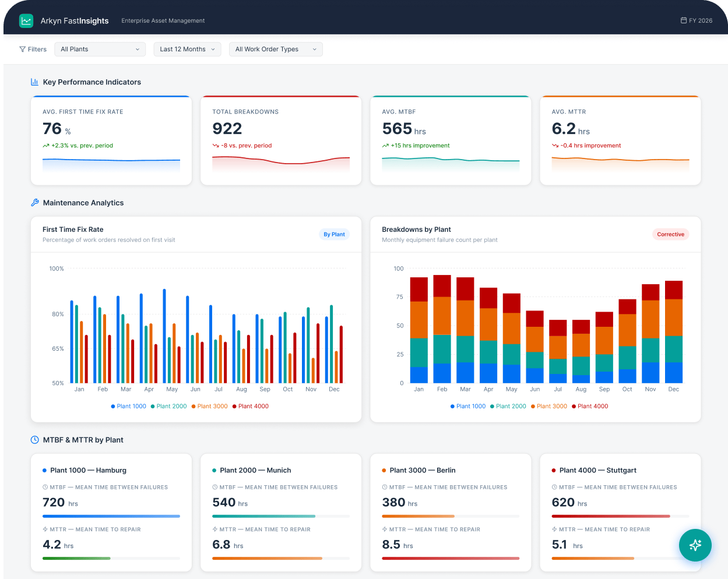Select the Key Performance Indicators bar-chart icon
Image resolution: width=728 pixels, height=579 pixels.
[35, 82]
